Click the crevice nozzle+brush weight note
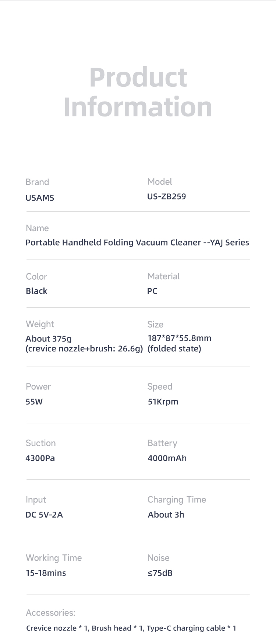Screen dimensions: 276x644 coord(84,348)
